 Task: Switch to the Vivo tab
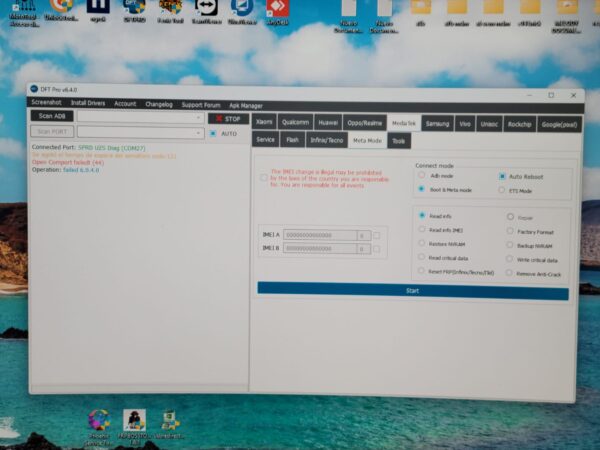click(x=465, y=124)
